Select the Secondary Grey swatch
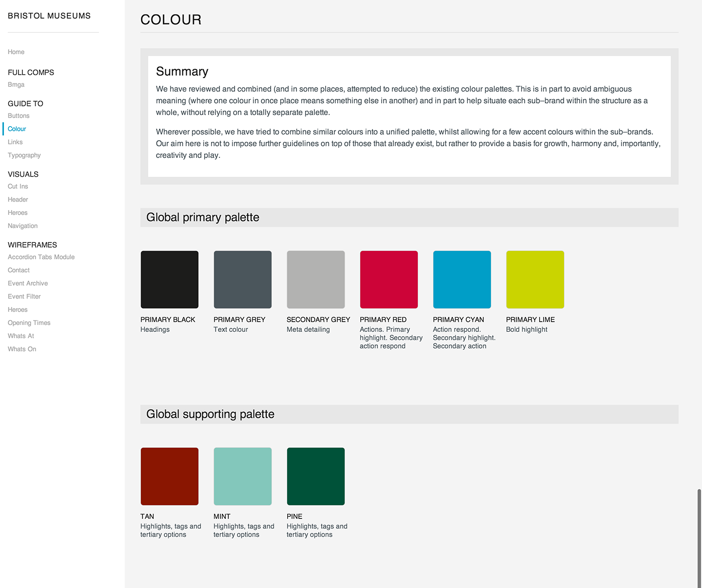 315,280
